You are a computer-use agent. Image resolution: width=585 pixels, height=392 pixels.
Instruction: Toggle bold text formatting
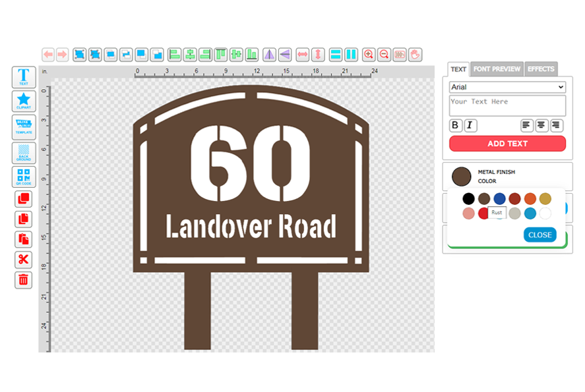pos(456,125)
